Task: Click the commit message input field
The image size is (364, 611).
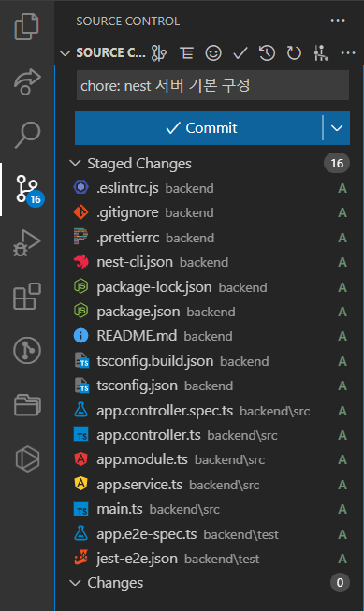Action: (x=212, y=85)
